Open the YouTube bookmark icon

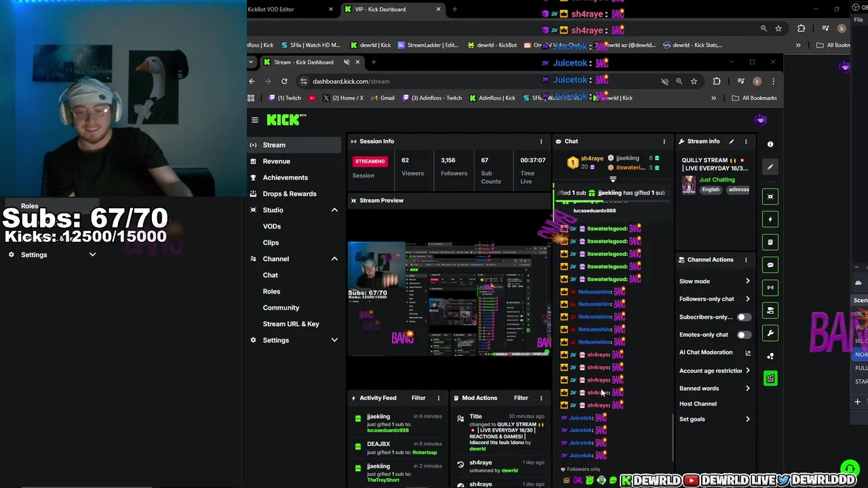coord(312,98)
